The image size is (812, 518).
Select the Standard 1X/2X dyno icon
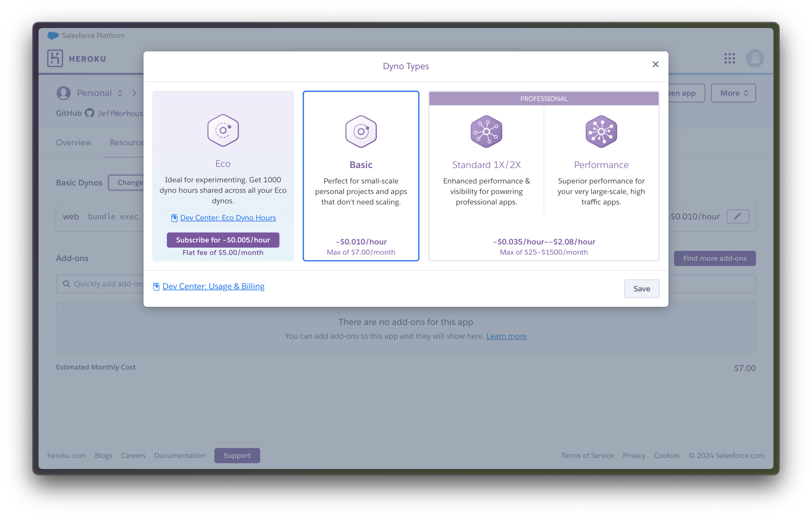(486, 131)
